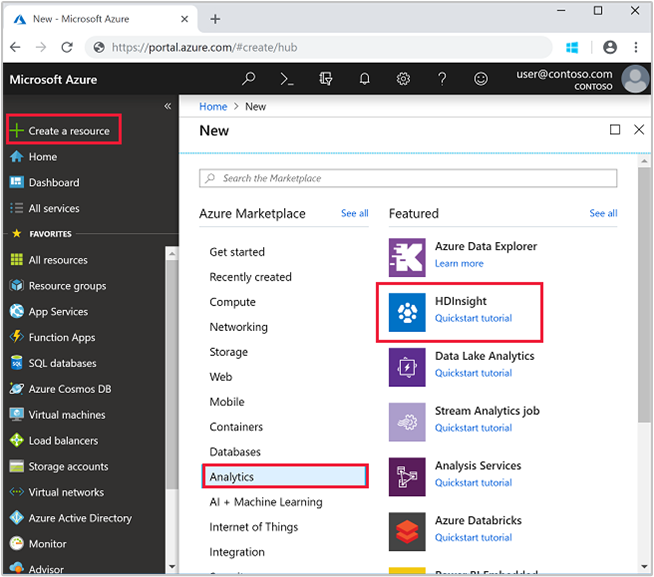
Task: Select Internet of Things category
Action: (x=254, y=527)
